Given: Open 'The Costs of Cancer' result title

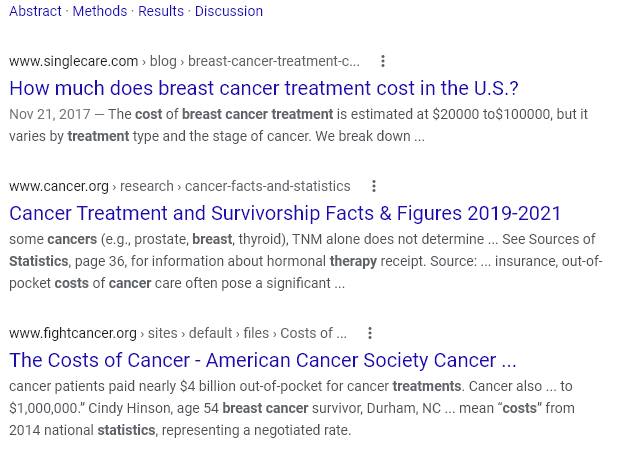Looking at the screenshot, I should tap(262, 360).
